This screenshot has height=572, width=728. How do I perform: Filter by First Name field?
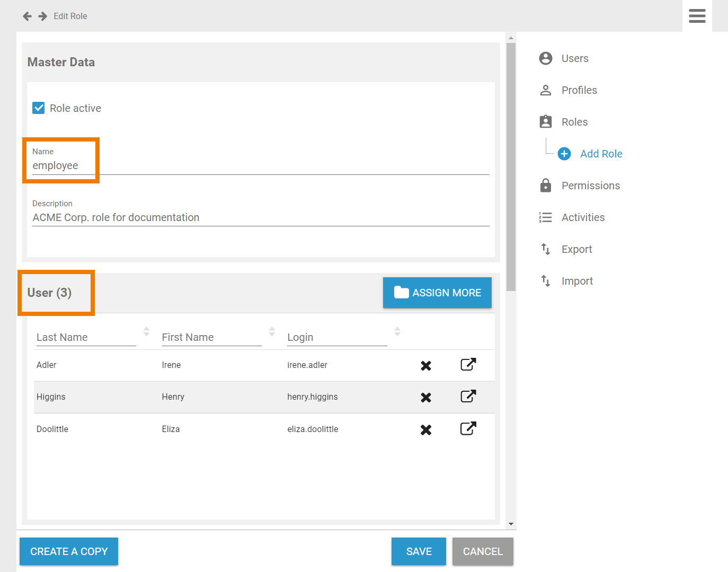[x=212, y=337]
